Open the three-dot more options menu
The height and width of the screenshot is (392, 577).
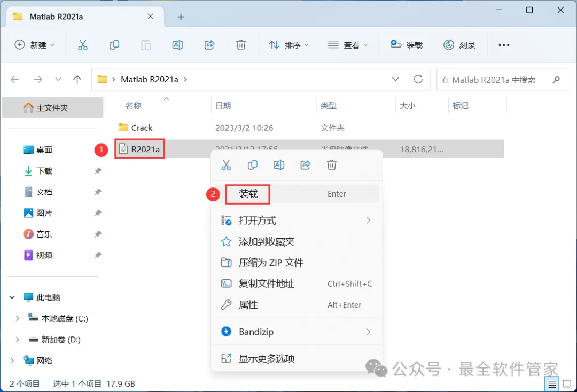tap(504, 45)
